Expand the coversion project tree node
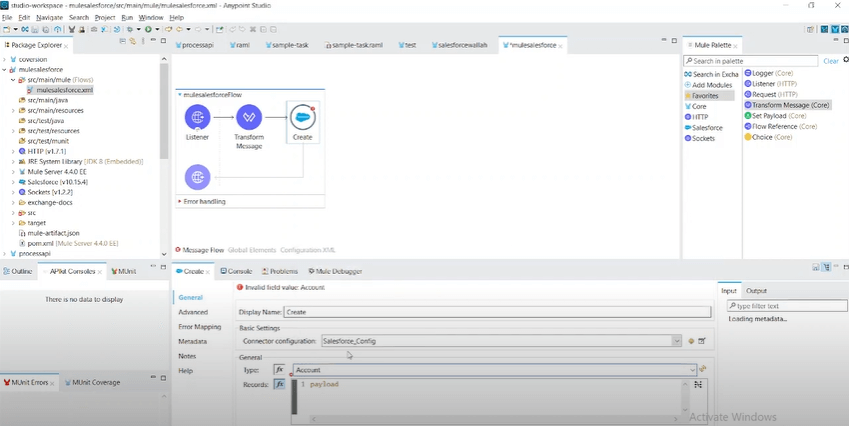Screen dimensions: 849x426 pos(5,58)
